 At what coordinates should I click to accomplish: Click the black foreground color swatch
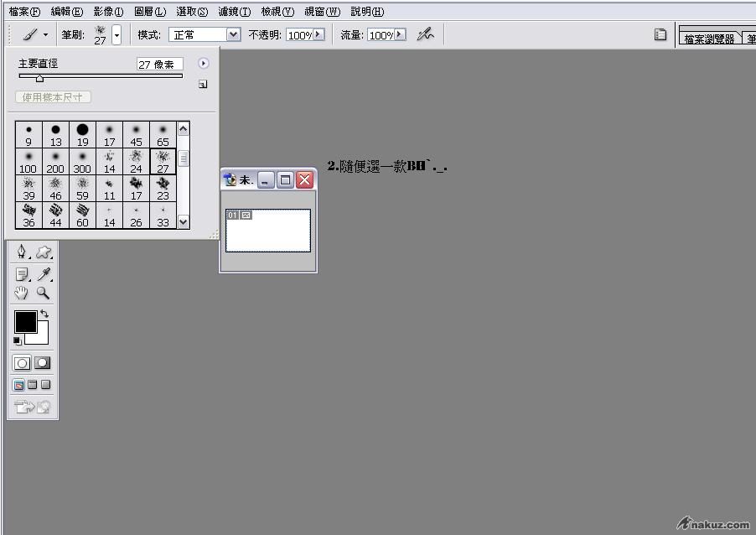click(24, 321)
